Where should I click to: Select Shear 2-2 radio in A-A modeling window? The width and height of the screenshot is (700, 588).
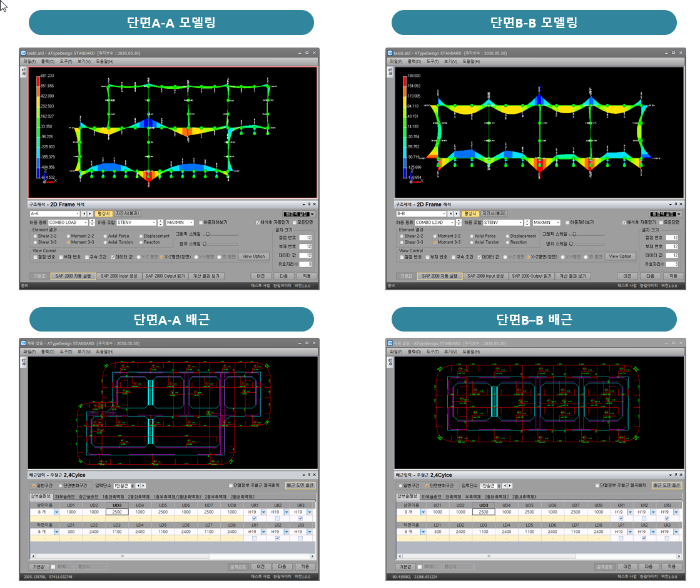click(35, 236)
